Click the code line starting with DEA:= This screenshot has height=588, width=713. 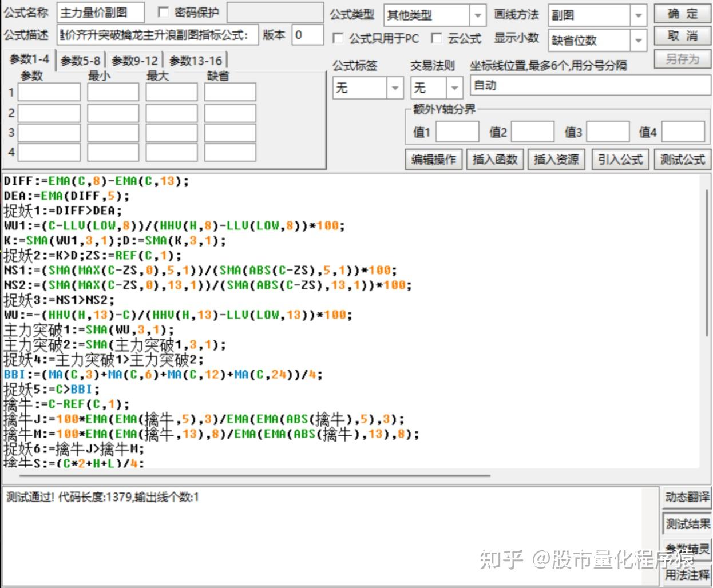click(x=66, y=196)
